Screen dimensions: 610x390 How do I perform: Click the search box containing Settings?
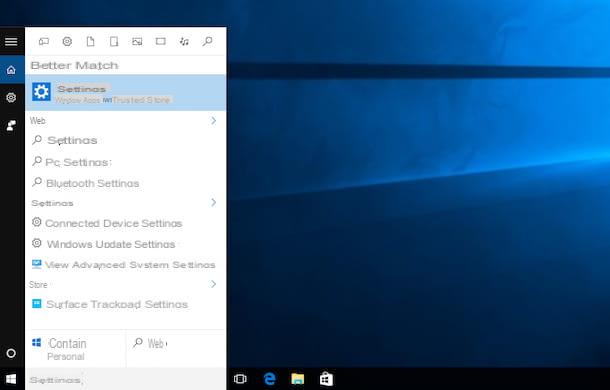[x=126, y=379]
